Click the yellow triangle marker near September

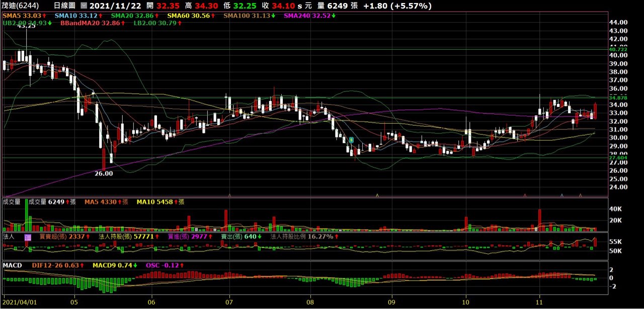tap(377, 195)
